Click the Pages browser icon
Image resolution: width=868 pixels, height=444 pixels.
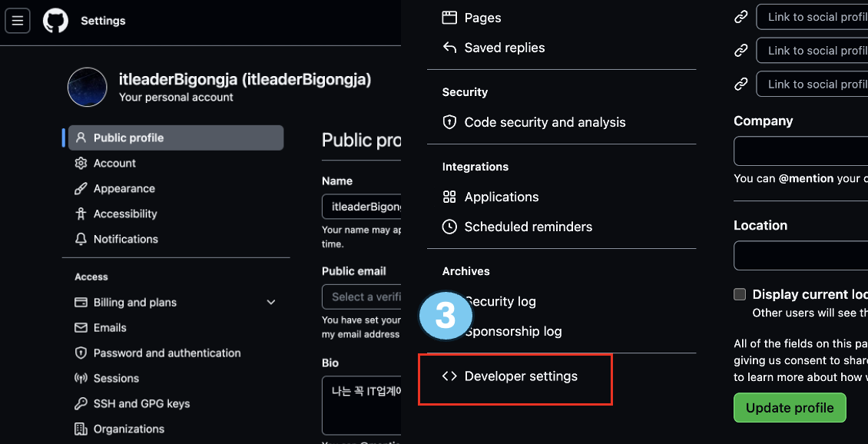pos(449,18)
